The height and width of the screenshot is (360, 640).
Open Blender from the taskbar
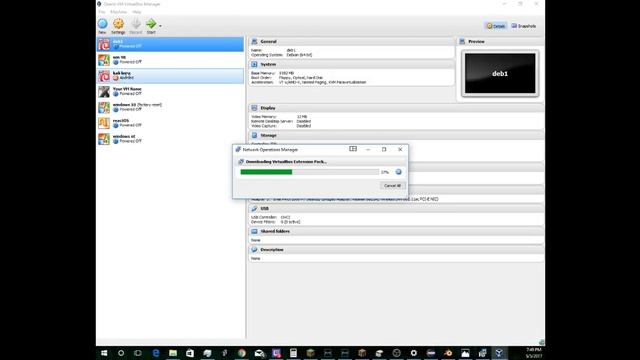coord(448,353)
